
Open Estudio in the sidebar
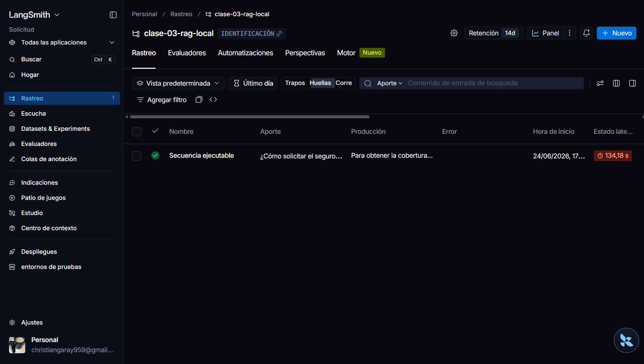[62, 213]
